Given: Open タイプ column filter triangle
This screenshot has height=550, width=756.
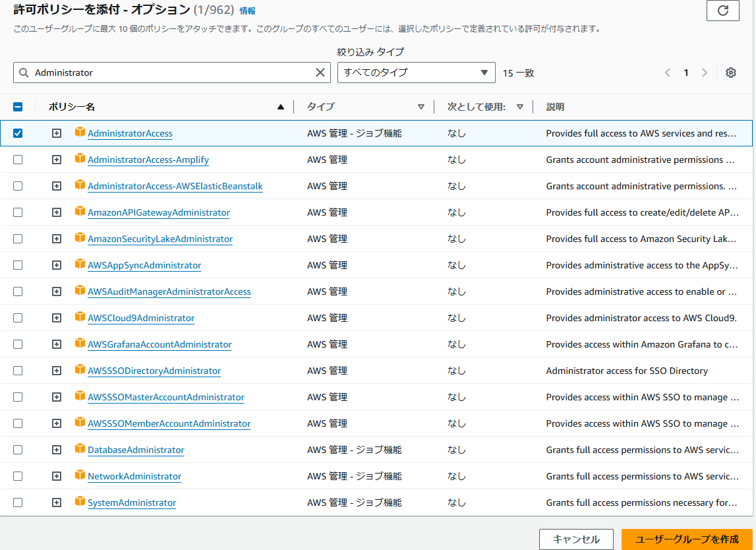Looking at the screenshot, I should (x=421, y=107).
